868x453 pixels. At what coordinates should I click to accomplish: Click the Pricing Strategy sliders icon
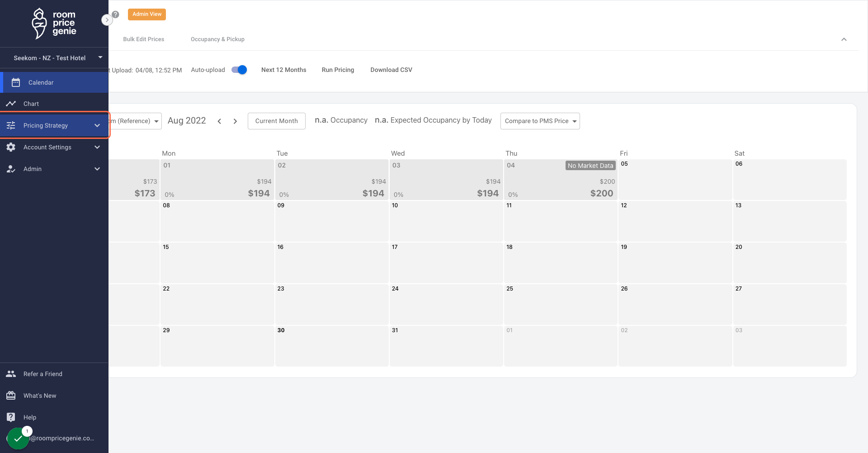click(x=11, y=125)
